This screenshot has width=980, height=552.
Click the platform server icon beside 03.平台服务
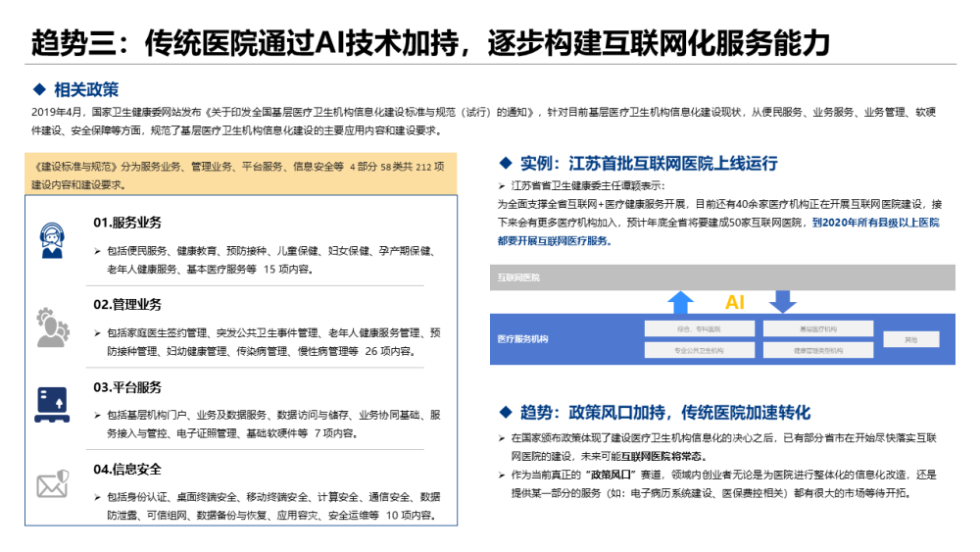pyautogui.click(x=52, y=405)
